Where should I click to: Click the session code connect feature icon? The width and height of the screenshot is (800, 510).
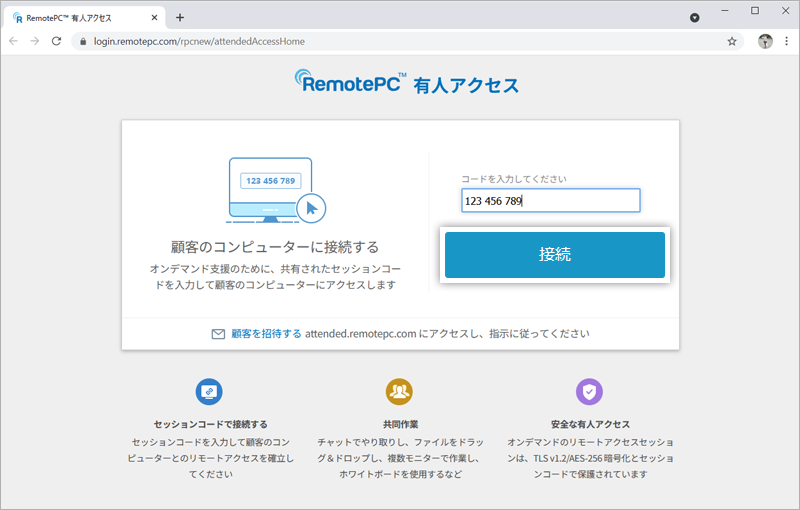click(209, 392)
